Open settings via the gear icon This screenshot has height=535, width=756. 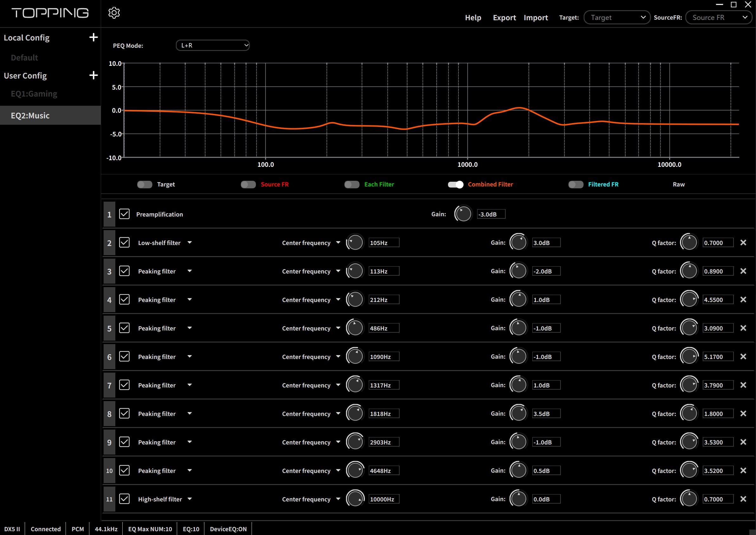114,13
